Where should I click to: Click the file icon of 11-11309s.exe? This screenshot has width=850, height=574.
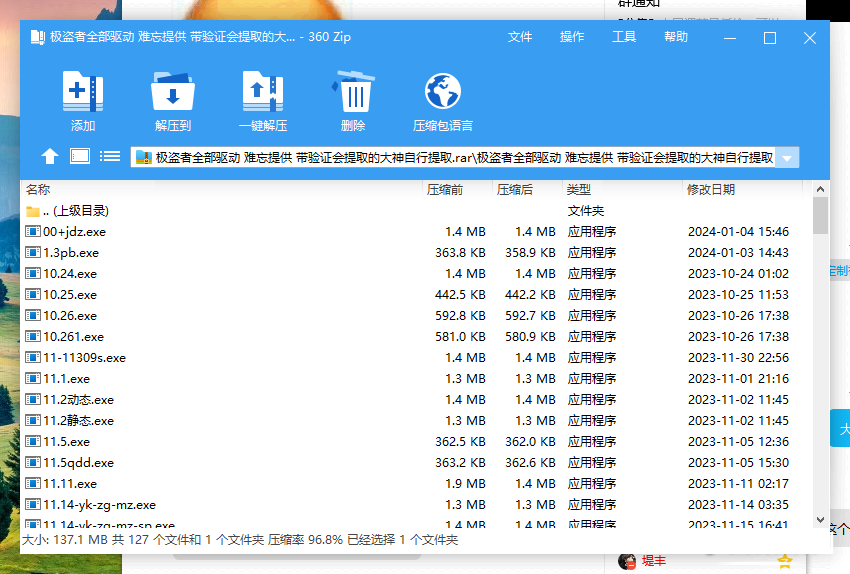click(x=33, y=358)
